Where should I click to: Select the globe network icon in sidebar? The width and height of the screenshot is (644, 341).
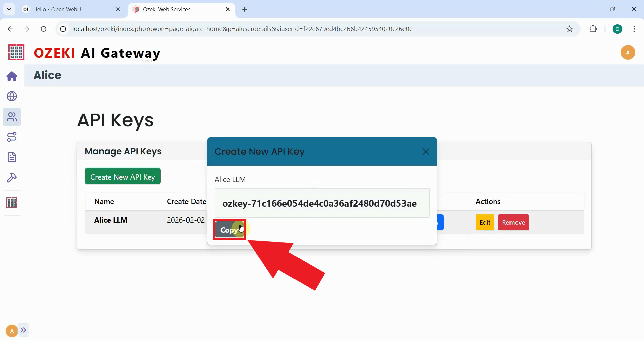point(12,96)
